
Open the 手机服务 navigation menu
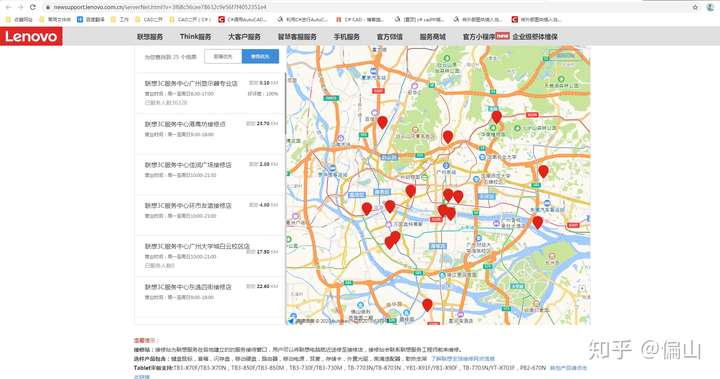coord(346,37)
